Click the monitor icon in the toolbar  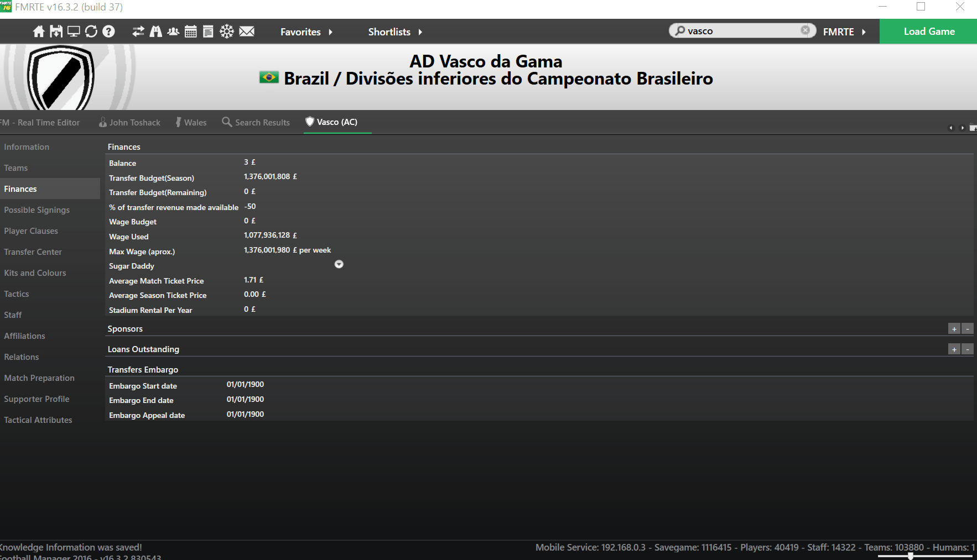[x=74, y=32]
